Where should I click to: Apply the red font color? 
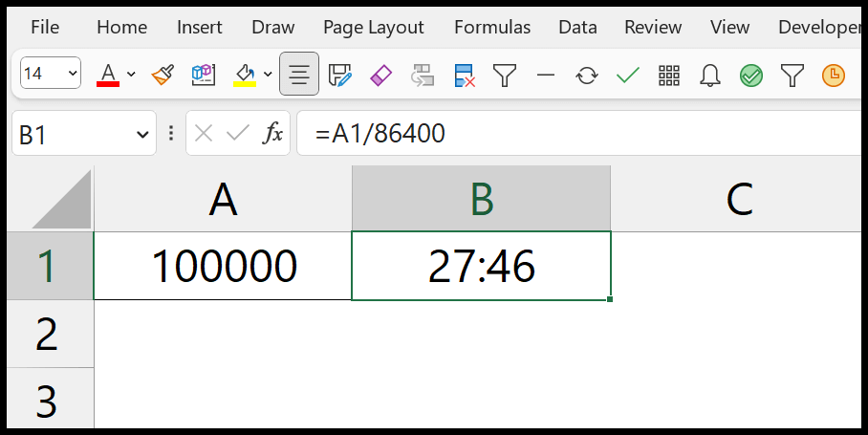tap(108, 75)
